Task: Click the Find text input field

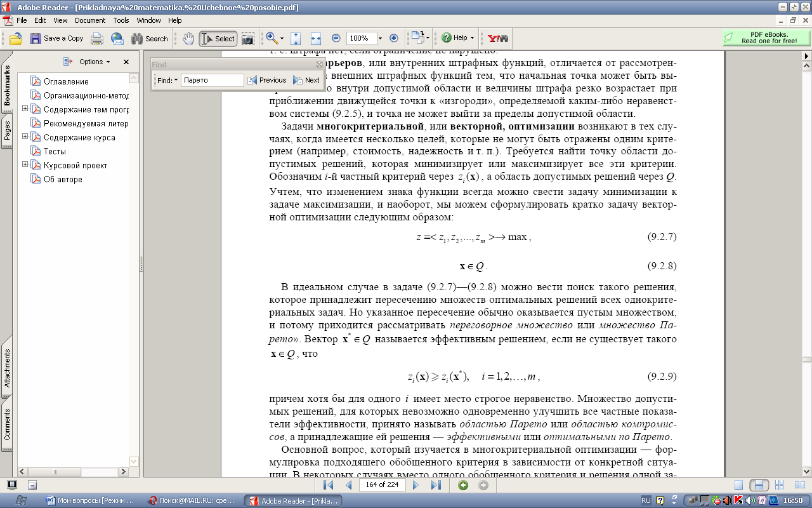Action: click(212, 80)
